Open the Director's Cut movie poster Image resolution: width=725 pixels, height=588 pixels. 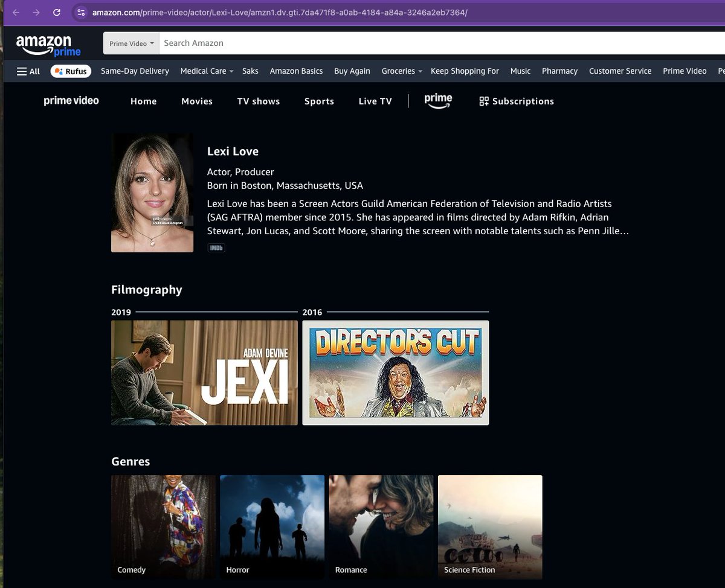coord(396,372)
